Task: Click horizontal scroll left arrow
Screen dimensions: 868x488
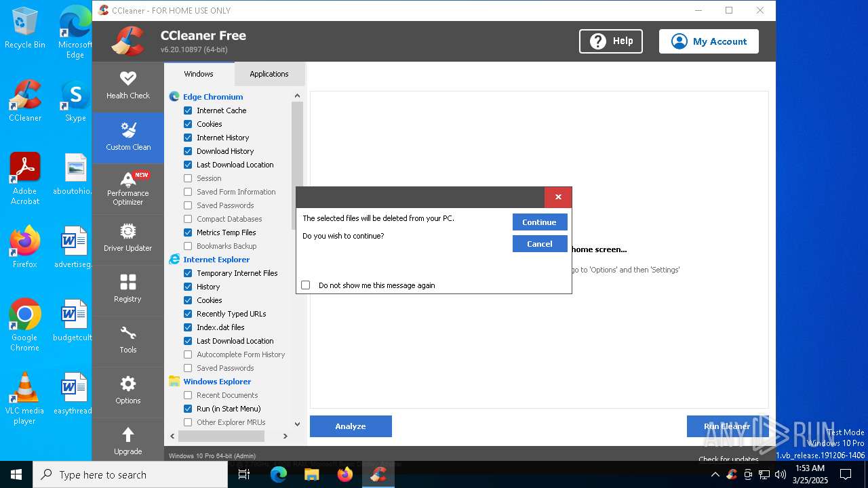Action: [x=172, y=436]
